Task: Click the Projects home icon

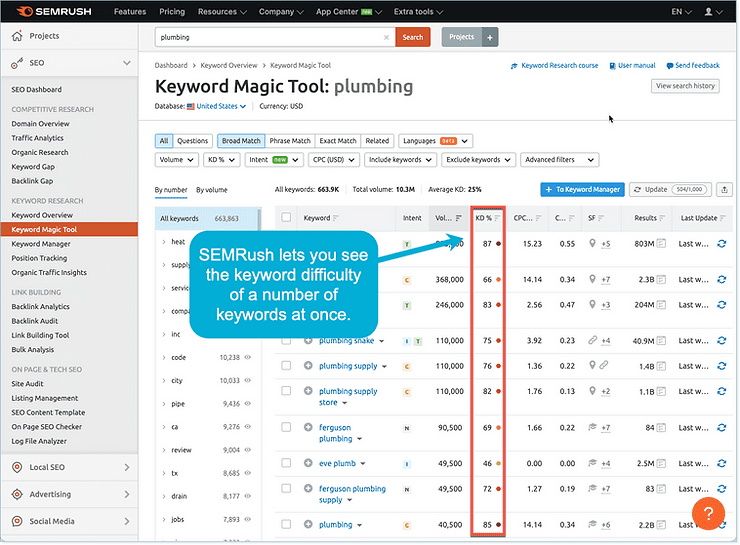Action: 17,36
